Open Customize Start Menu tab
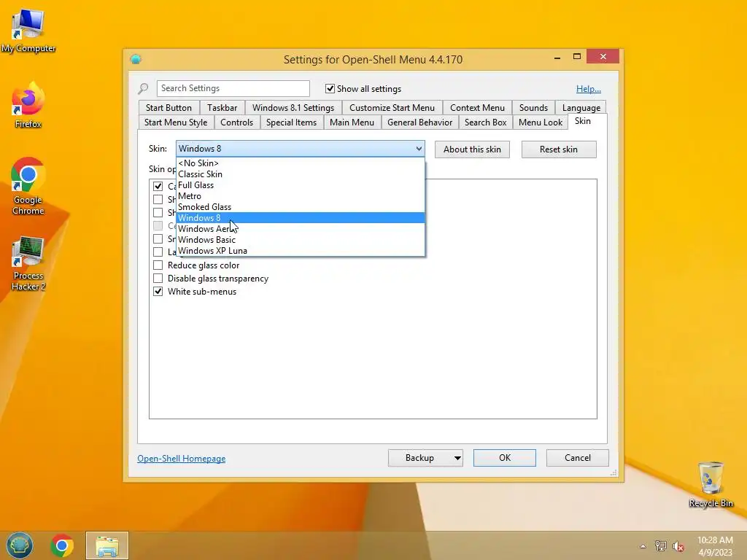Image resolution: width=747 pixels, height=560 pixels. (392, 108)
